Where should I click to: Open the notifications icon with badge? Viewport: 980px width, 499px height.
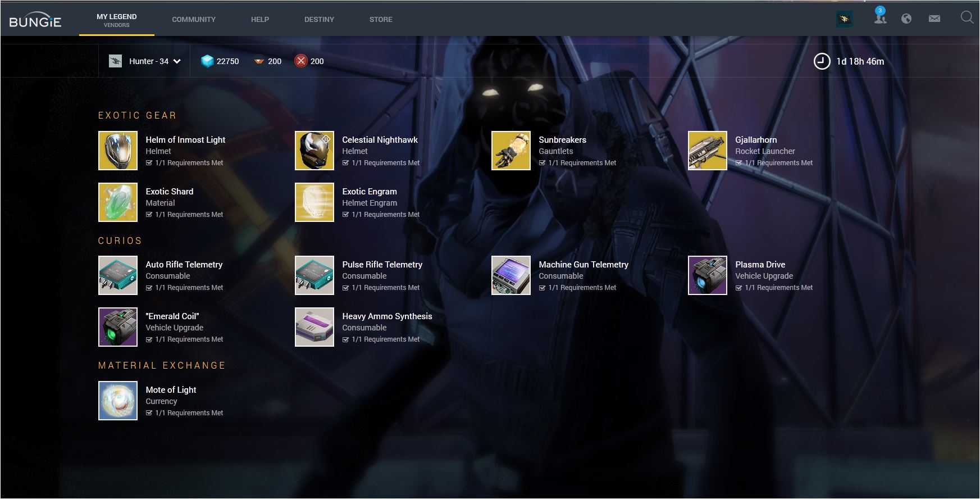pos(880,18)
